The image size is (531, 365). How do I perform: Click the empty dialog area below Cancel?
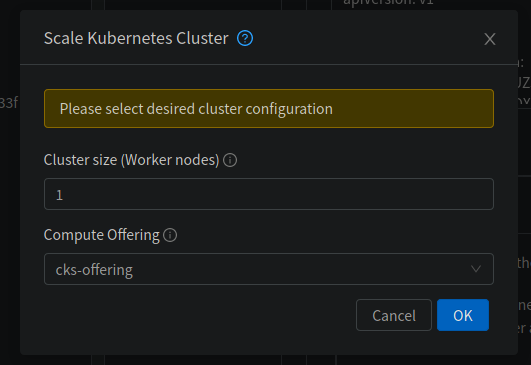(x=394, y=343)
